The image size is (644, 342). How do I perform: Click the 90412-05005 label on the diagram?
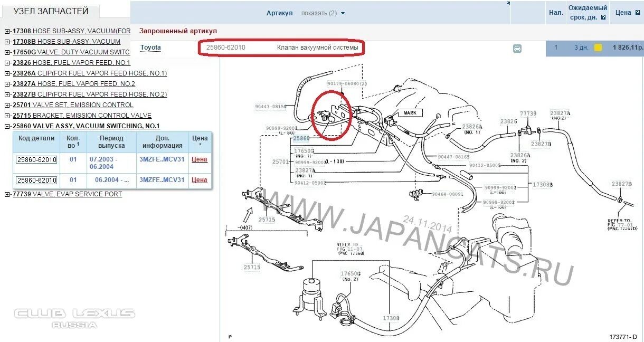point(485,165)
